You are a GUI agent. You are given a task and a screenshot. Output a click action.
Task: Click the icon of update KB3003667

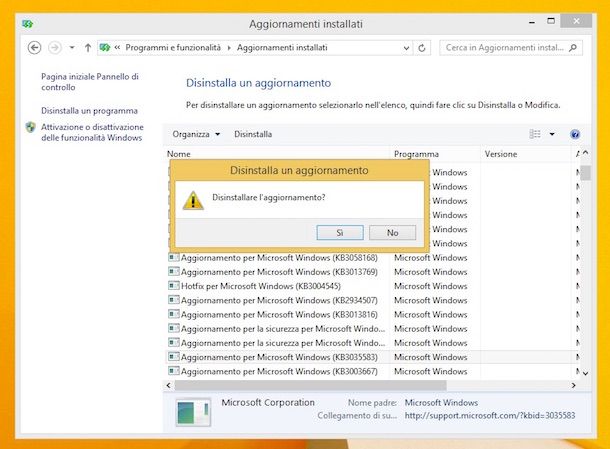(174, 371)
